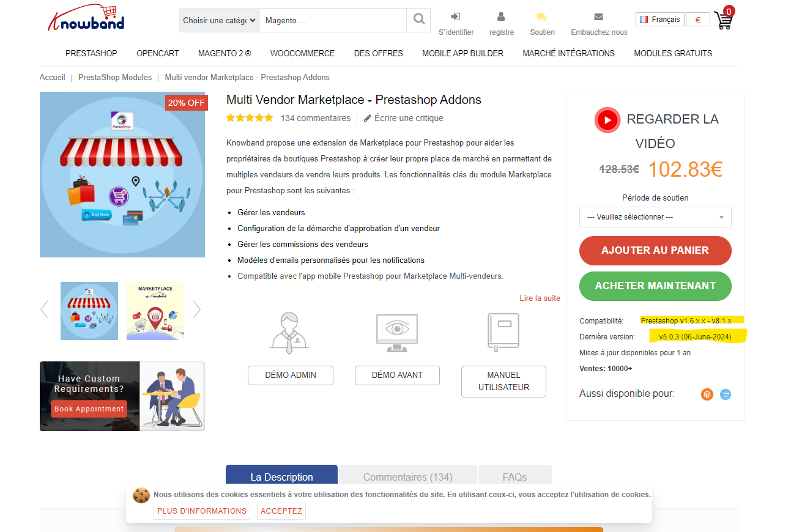
Task: Click the Lire la suite link
Action: (x=540, y=298)
